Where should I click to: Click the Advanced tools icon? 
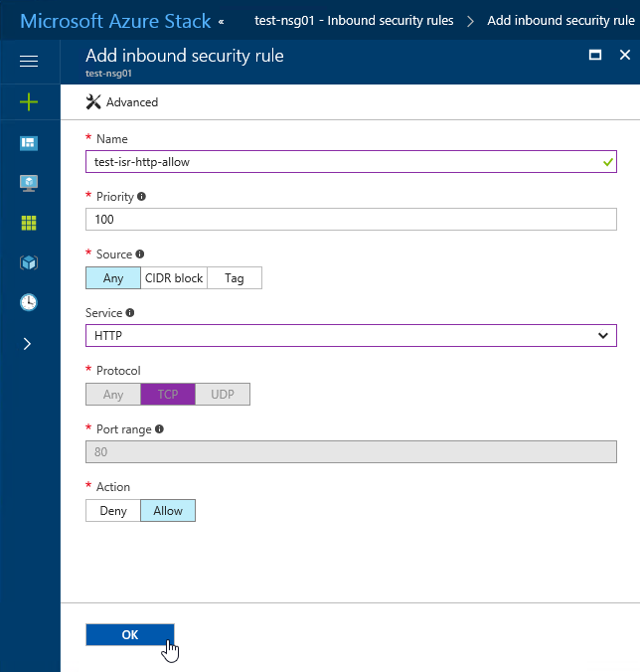click(x=93, y=102)
